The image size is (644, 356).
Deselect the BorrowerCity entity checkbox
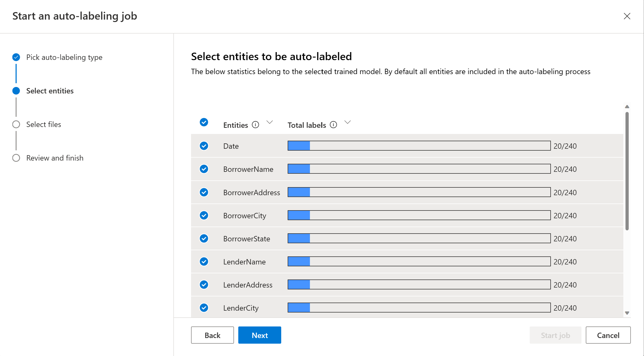coord(204,215)
